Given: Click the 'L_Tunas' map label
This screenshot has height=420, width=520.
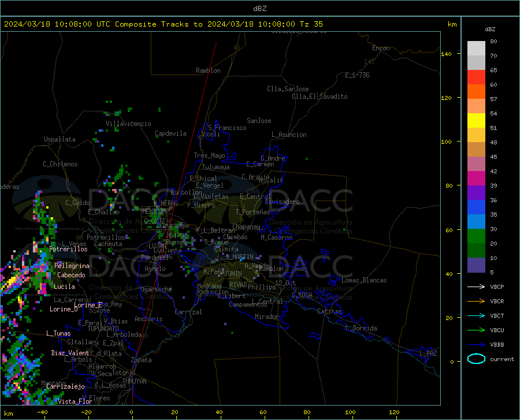Looking at the screenshot, I should [58, 333].
